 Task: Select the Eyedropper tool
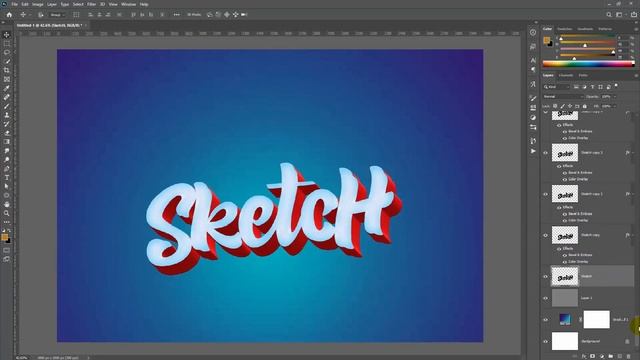pos(7,89)
